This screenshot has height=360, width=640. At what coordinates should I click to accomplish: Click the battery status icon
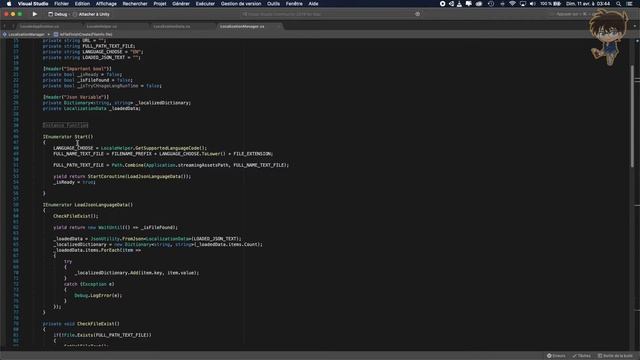pyautogui.click(x=557, y=4)
